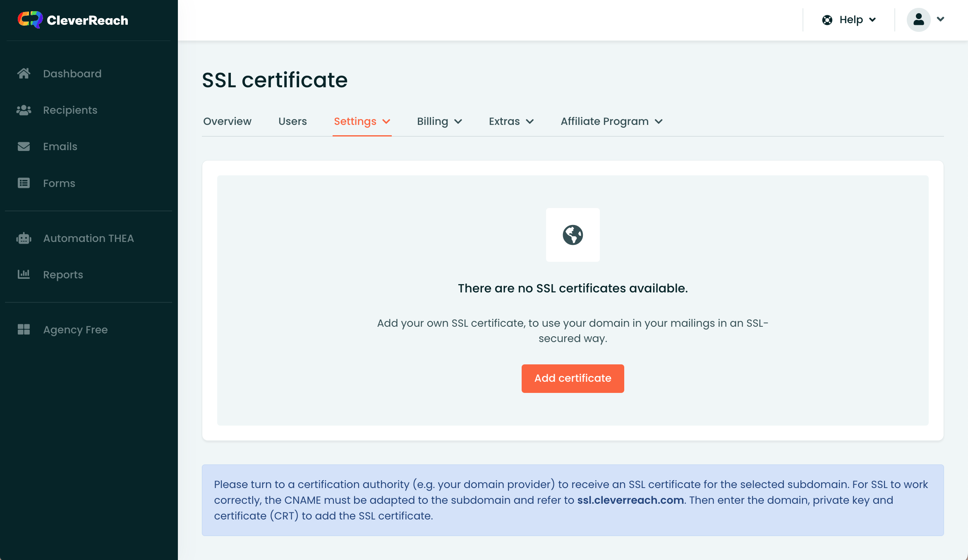The height and width of the screenshot is (560, 968).
Task: Click the ssl.cleverreach.com text
Action: (630, 500)
